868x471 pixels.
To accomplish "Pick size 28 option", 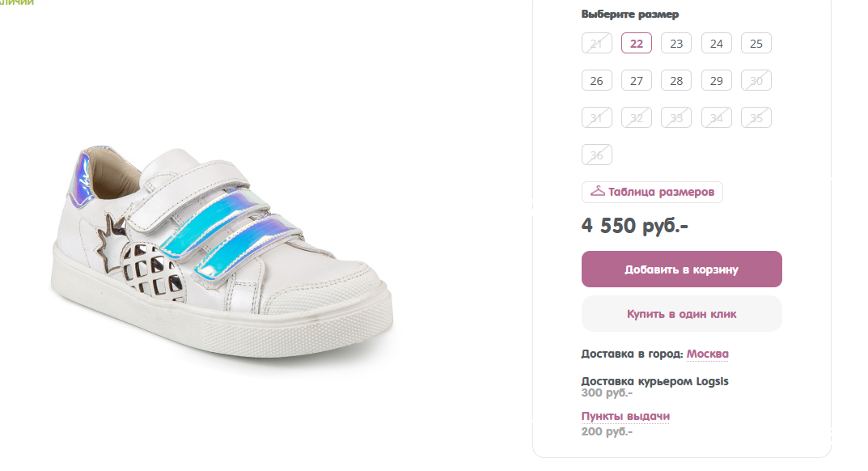I will click(x=676, y=81).
